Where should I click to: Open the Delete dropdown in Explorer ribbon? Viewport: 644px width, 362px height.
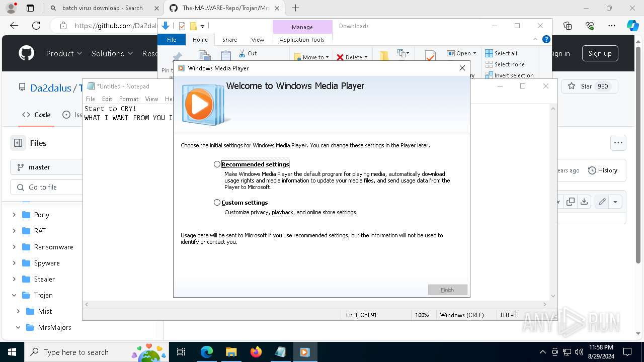coord(352,57)
